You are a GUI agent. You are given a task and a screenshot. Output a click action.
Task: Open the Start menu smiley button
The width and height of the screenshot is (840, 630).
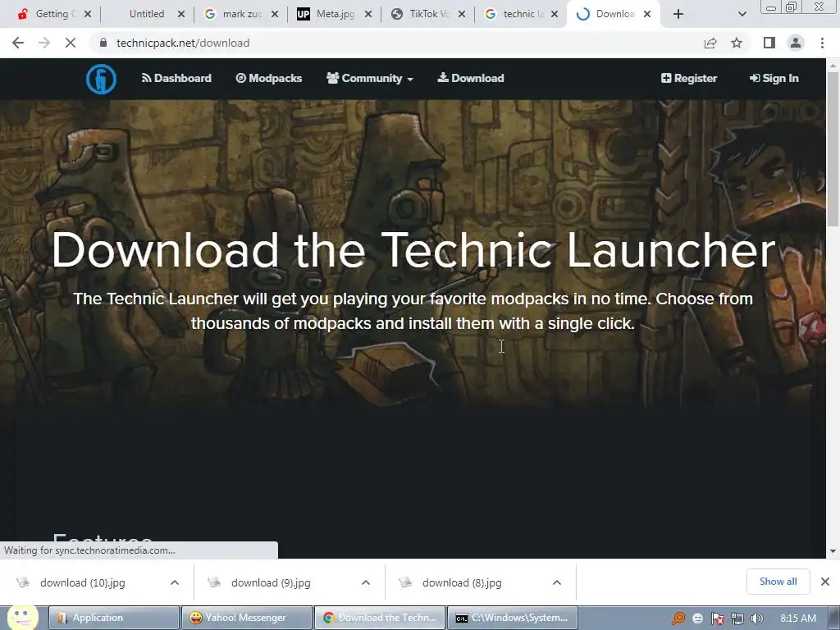pos(22,618)
